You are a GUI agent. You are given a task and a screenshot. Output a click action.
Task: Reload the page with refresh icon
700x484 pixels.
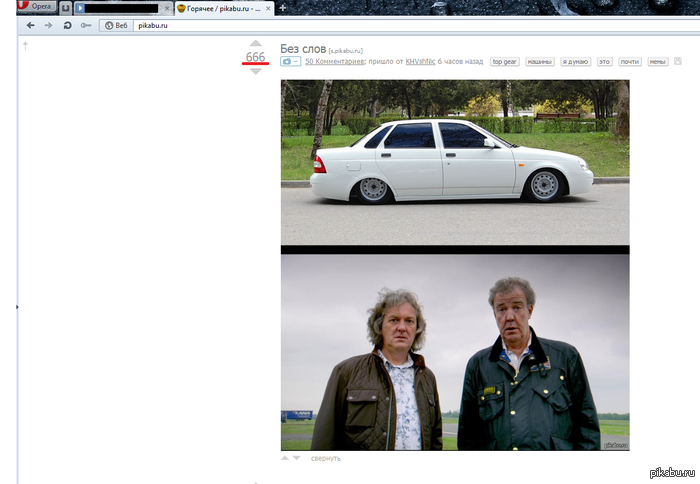pyautogui.click(x=67, y=25)
